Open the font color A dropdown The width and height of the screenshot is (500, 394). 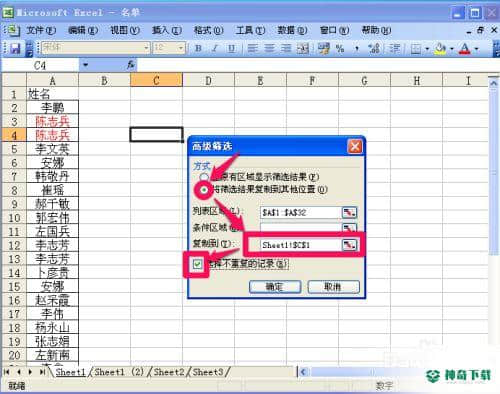[477, 49]
